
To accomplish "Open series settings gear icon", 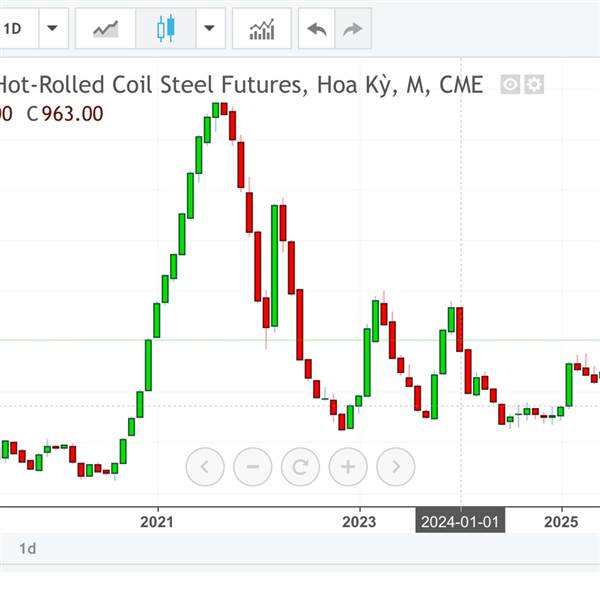I will coord(534,85).
